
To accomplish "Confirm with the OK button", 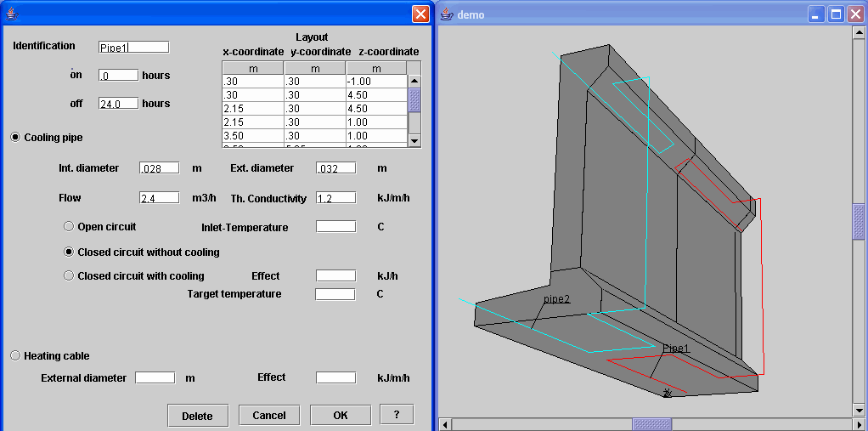I will click(x=341, y=415).
